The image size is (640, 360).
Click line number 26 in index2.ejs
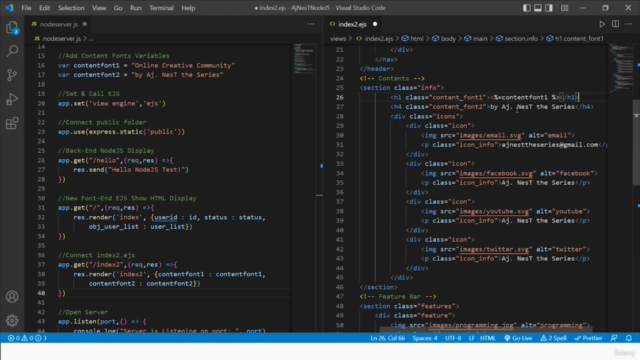(x=340, y=97)
